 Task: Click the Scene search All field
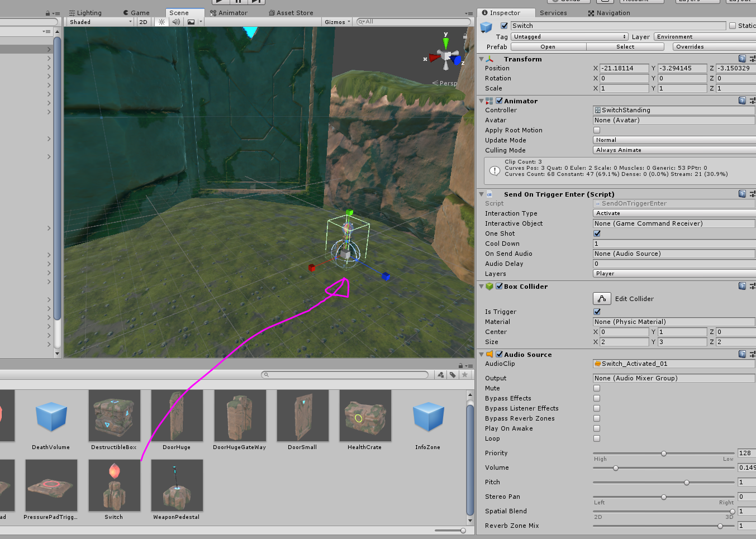(x=414, y=22)
